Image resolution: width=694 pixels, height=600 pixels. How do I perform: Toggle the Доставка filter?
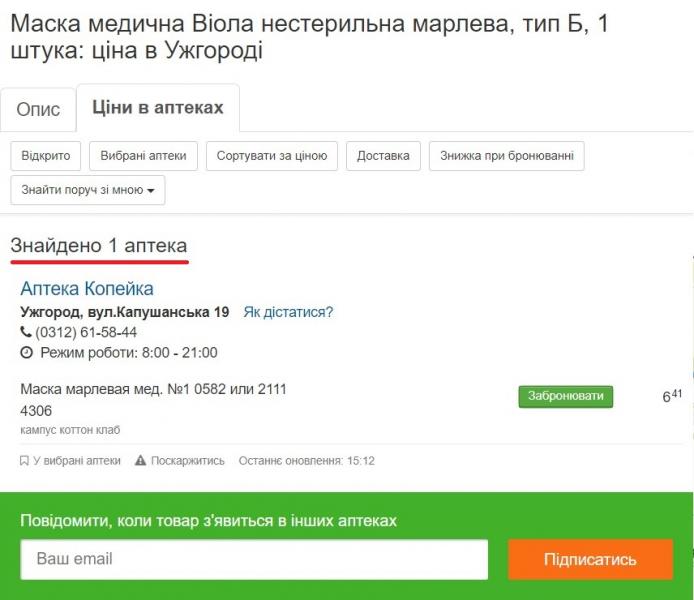[x=383, y=156]
